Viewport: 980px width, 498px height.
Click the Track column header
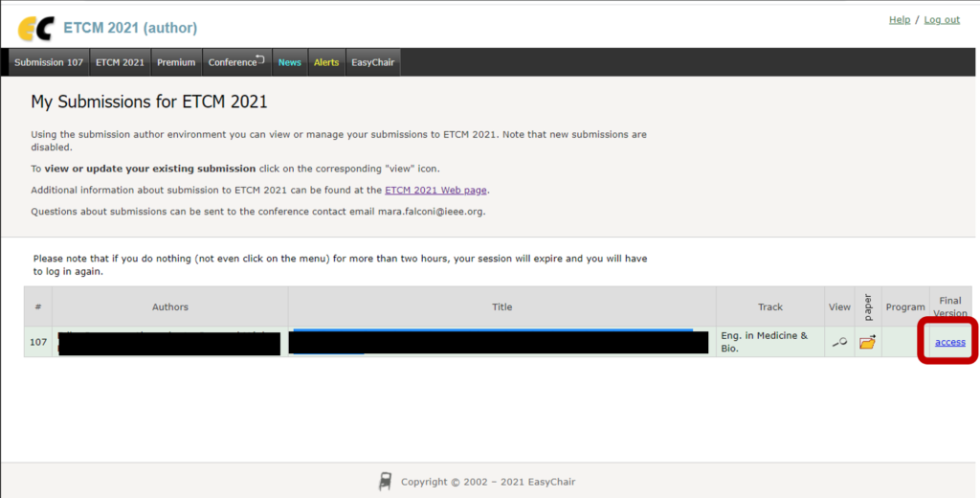pyautogui.click(x=770, y=307)
